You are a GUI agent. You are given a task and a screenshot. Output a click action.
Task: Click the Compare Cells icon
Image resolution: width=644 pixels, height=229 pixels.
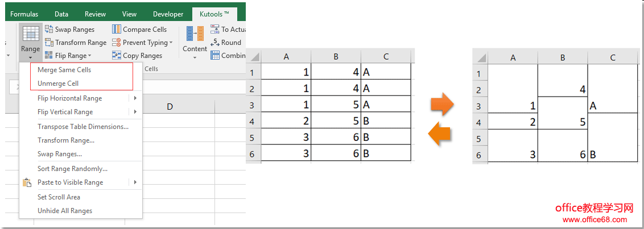pyautogui.click(x=117, y=30)
